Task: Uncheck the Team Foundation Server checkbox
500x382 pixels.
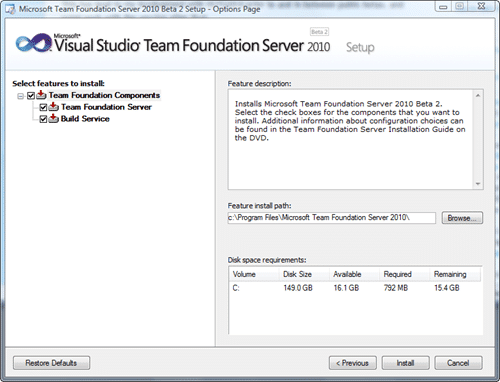Action: [x=43, y=107]
